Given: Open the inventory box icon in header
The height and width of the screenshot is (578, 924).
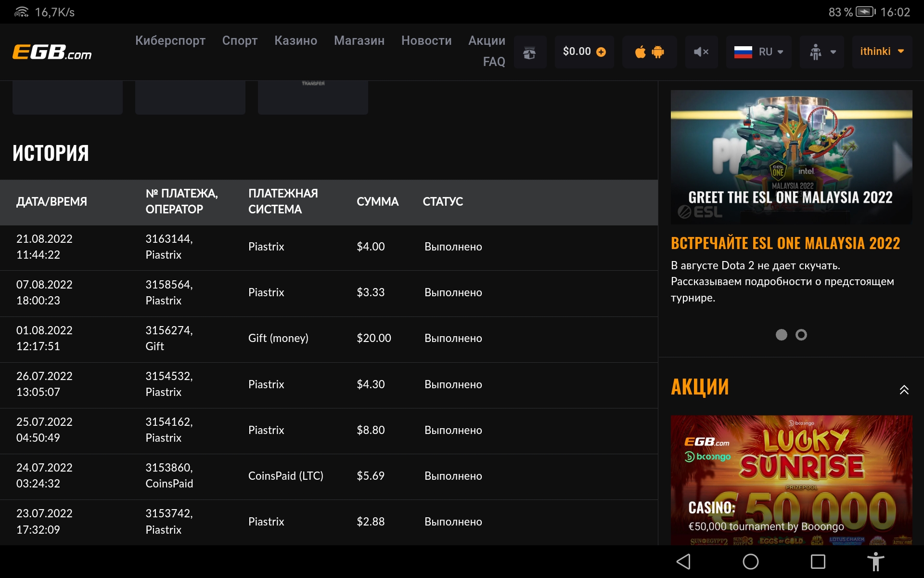Looking at the screenshot, I should (530, 52).
